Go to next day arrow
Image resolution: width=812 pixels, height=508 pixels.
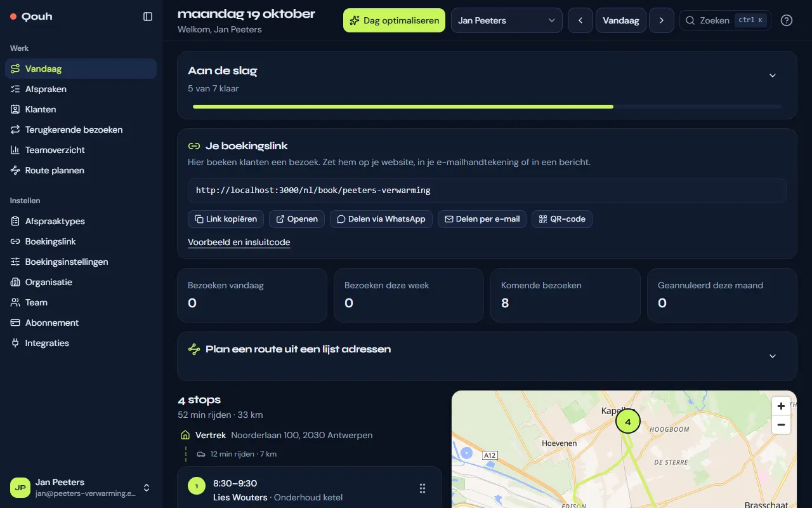coord(662,20)
